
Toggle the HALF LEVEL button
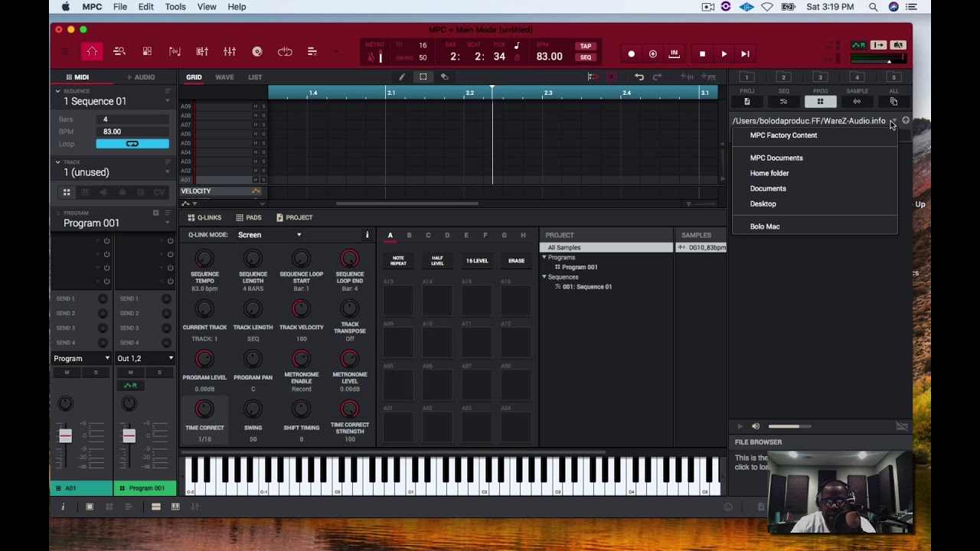click(x=437, y=260)
